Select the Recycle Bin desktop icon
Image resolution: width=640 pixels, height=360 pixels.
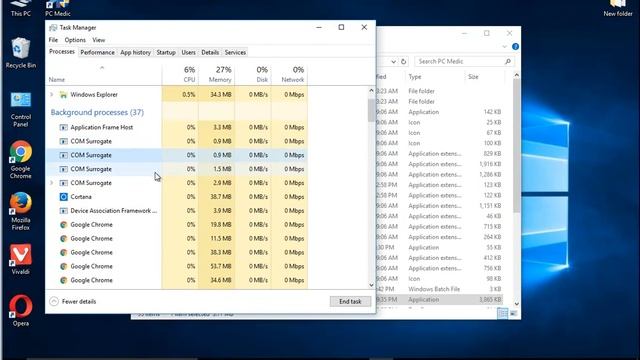(21, 53)
